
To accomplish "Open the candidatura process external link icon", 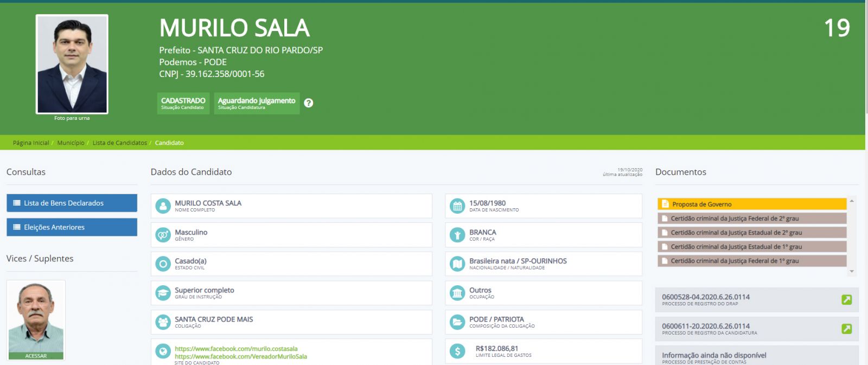I will (846, 329).
